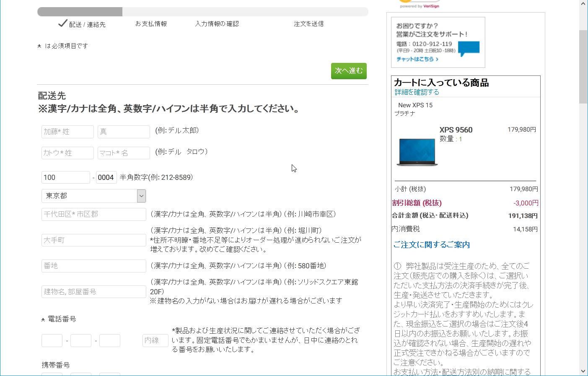Click the 内線 extension field
This screenshot has width=588, height=376.
[x=155, y=340]
